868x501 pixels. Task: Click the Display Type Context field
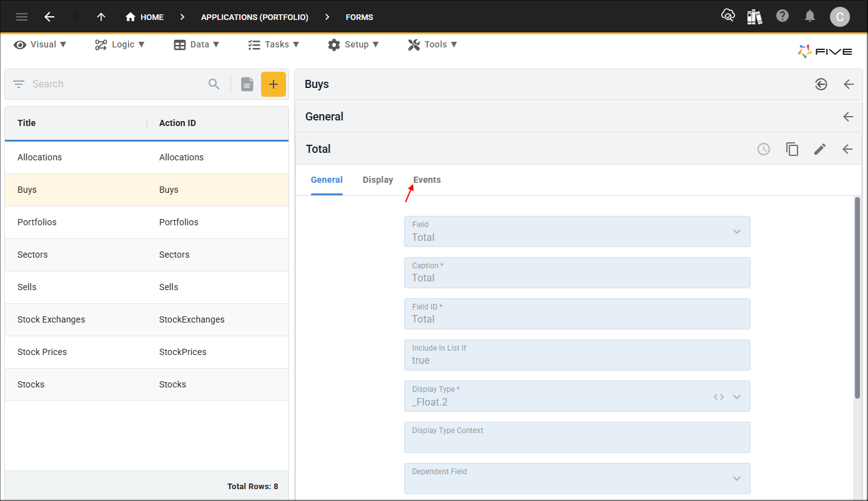pos(577,437)
